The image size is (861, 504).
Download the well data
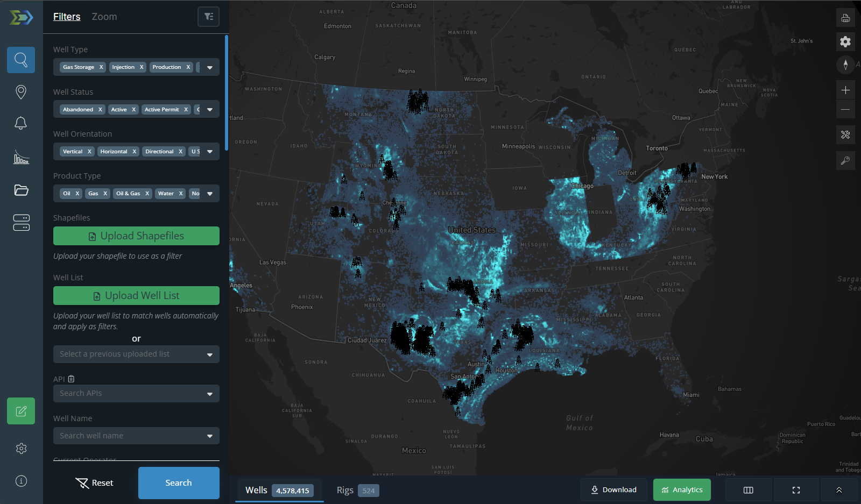tap(614, 490)
